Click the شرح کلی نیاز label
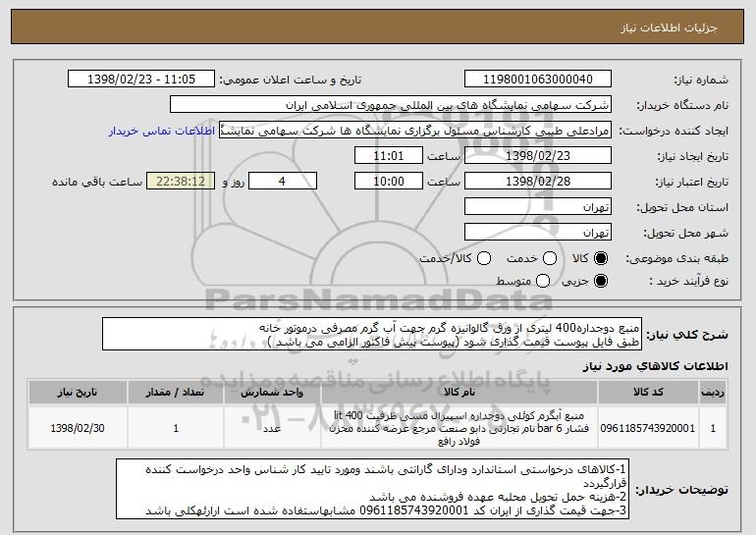Screen dimensions: 756x535 (x=687, y=335)
